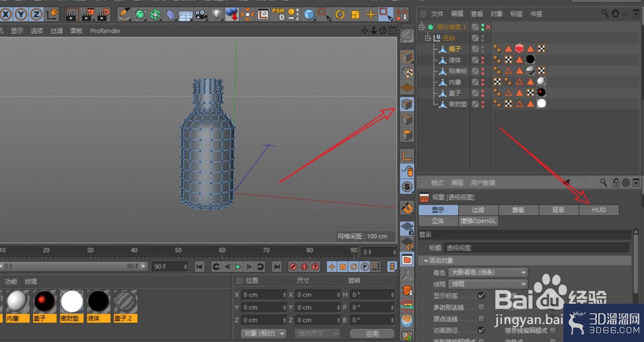Toggle the Z axis lock
This screenshot has height=342, width=644.
click(36, 15)
